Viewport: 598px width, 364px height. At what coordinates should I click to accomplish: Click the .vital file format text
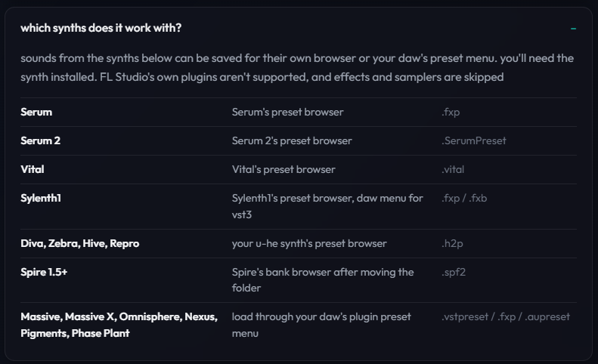[x=453, y=169]
